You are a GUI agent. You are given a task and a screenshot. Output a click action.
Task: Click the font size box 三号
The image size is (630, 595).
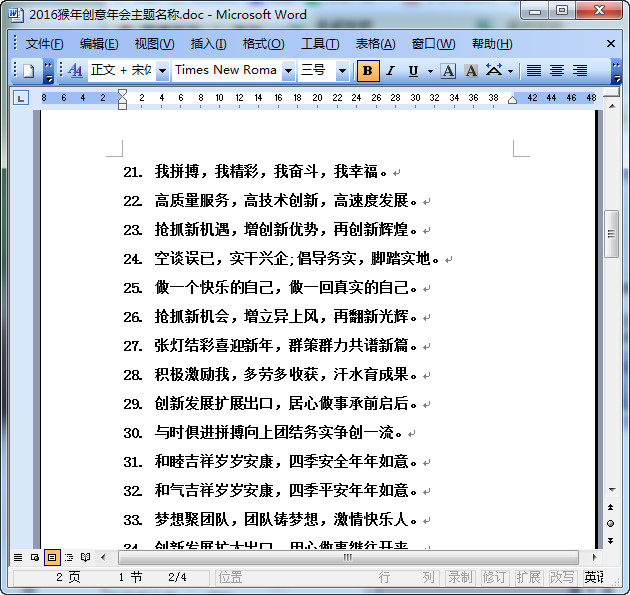click(x=317, y=70)
